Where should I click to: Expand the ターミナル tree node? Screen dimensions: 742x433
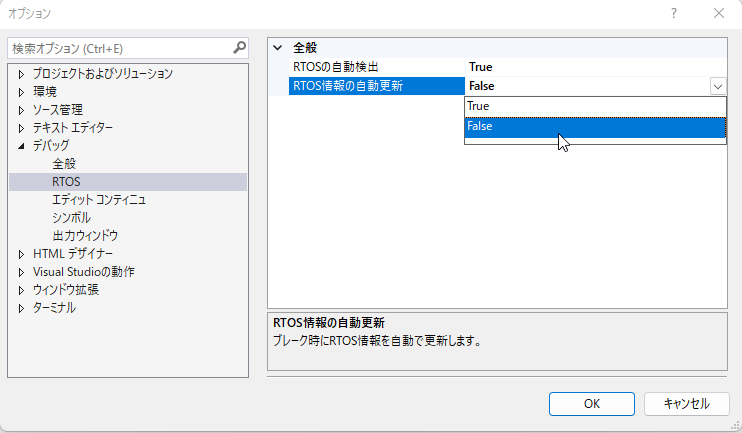pos(21,308)
